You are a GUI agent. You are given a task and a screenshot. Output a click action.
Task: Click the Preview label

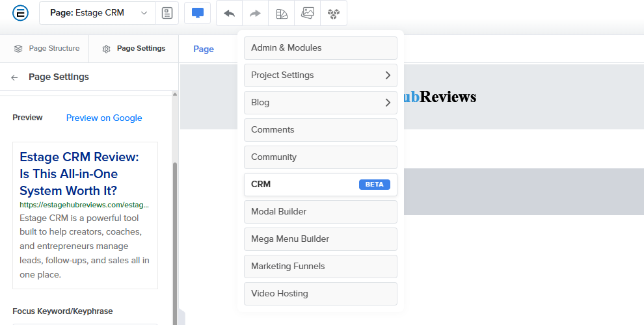27,118
